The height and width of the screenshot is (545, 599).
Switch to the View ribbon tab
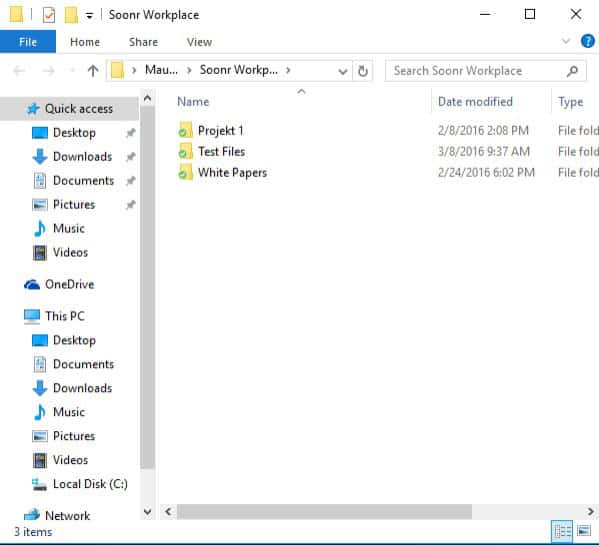199,42
